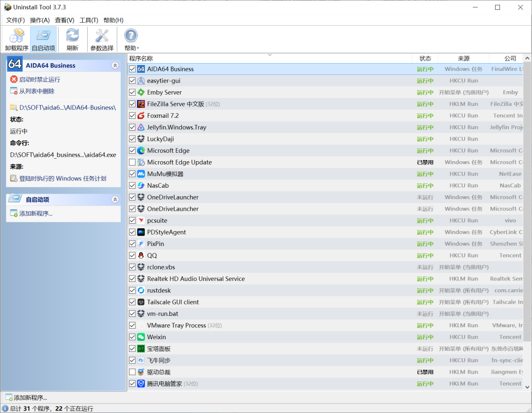
Task: Click the 驱动总裁 icon
Action: (141, 372)
